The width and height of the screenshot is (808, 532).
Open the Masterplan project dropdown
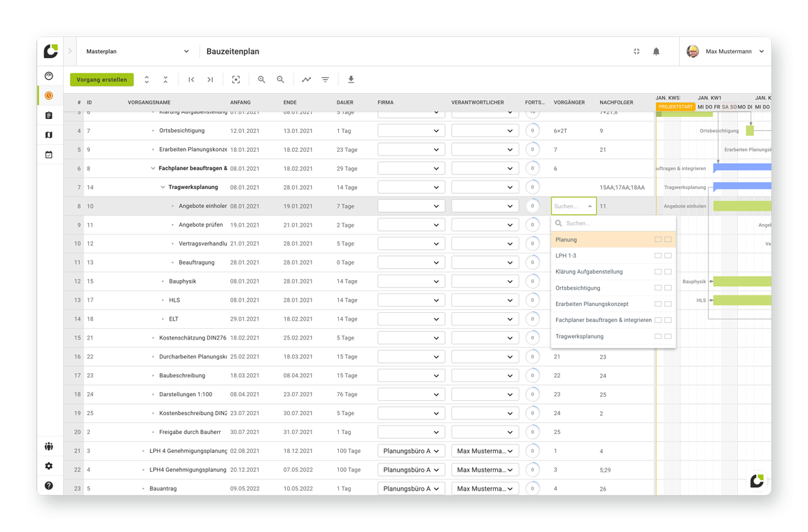137,52
